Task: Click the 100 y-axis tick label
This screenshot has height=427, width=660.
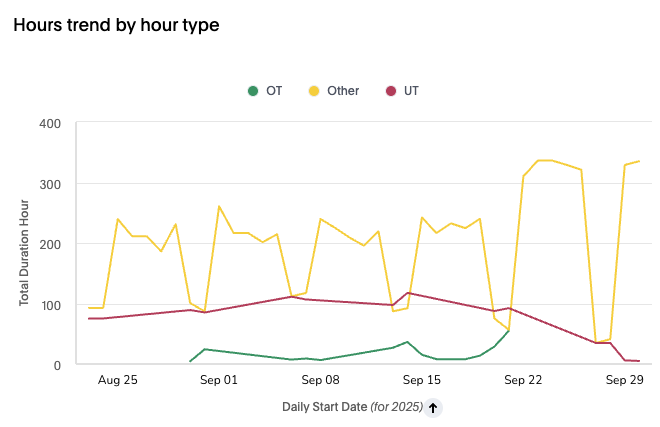Action: [51, 305]
